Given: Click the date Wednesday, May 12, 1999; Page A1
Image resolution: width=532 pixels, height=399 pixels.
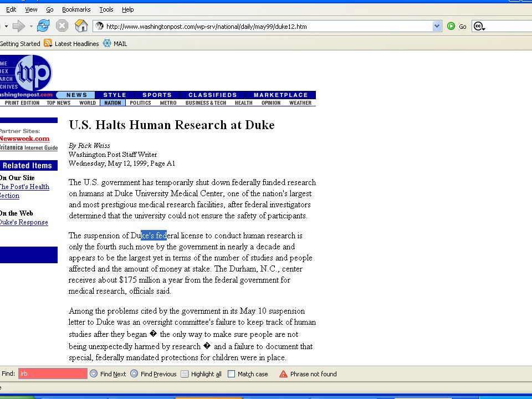Looking at the screenshot, I should (x=122, y=163).
